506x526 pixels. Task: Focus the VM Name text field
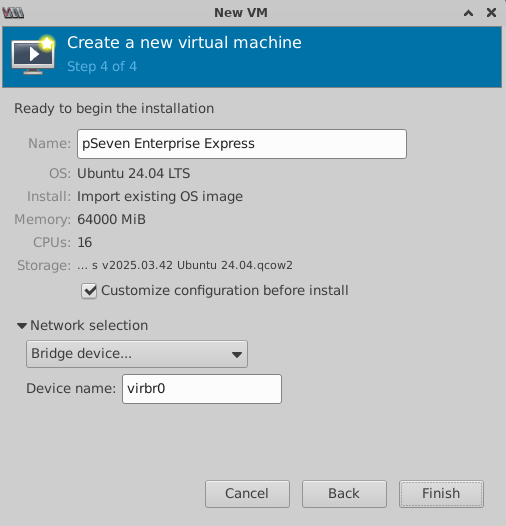(x=242, y=144)
